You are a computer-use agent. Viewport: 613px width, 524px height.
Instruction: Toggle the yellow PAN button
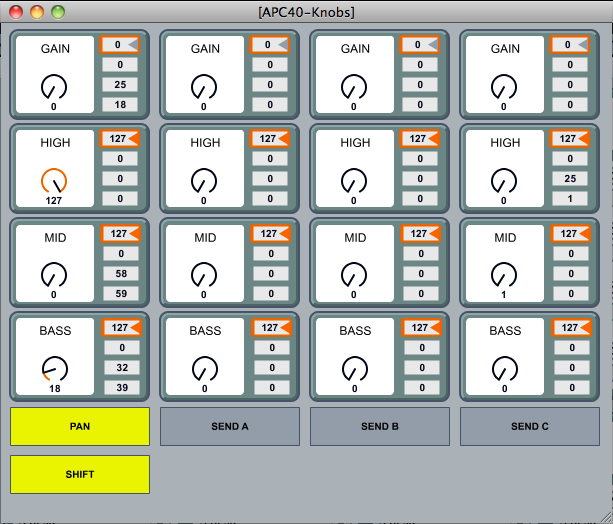pos(80,426)
